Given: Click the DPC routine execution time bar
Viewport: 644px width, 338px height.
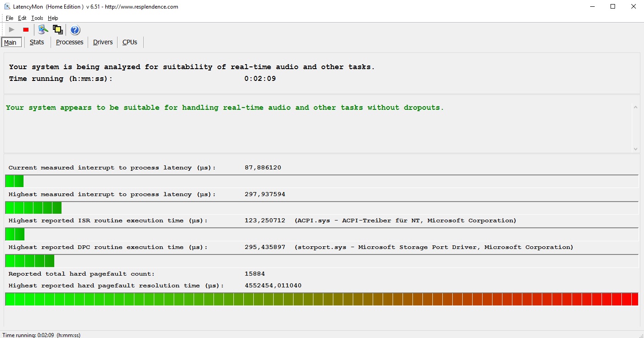Looking at the screenshot, I should coord(322,261).
